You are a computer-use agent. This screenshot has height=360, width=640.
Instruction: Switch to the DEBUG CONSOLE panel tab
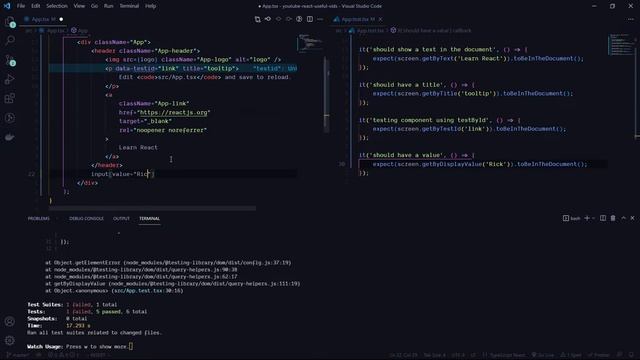pos(86,218)
